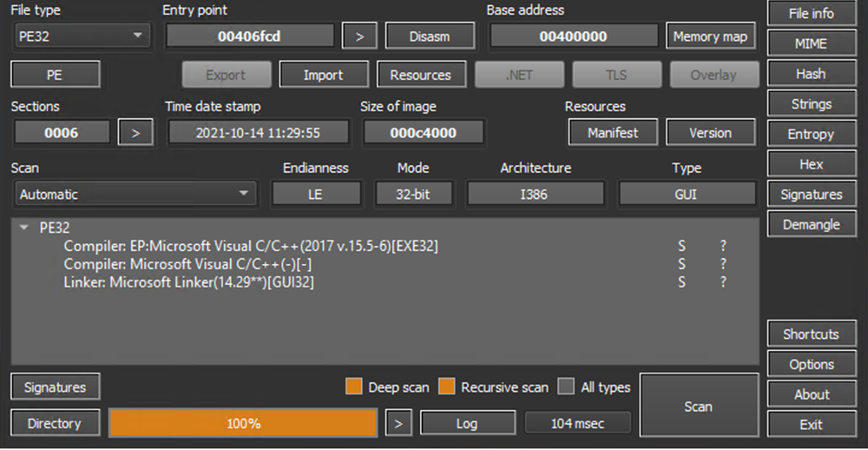Click the ? marker on the EP compiler row

click(723, 246)
